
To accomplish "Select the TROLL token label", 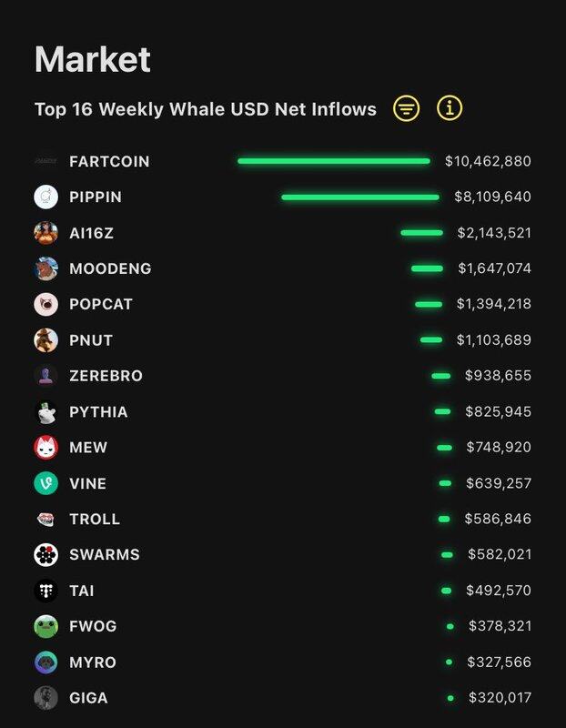I will click(x=95, y=519).
